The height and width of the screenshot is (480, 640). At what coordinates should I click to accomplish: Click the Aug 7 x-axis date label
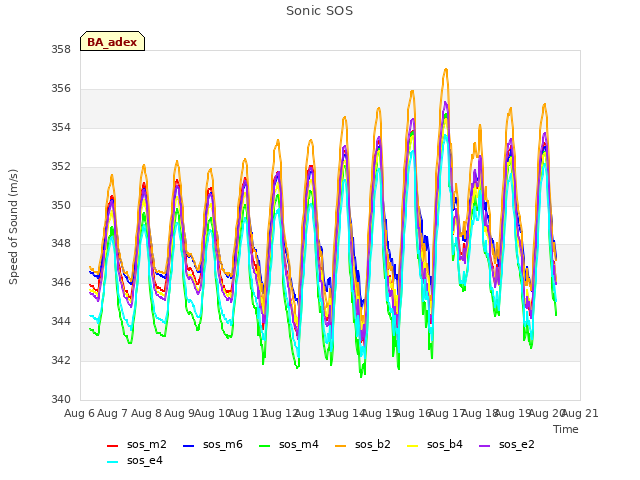113,413
